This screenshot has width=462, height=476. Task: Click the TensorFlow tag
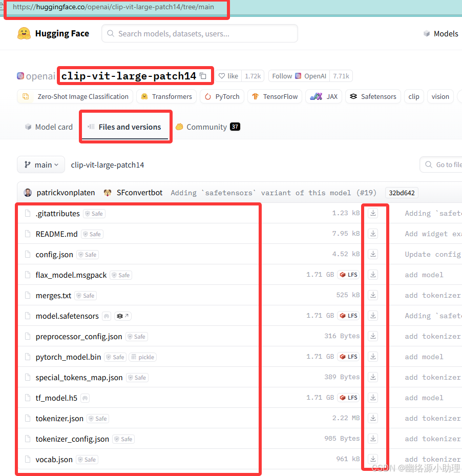[x=275, y=96]
